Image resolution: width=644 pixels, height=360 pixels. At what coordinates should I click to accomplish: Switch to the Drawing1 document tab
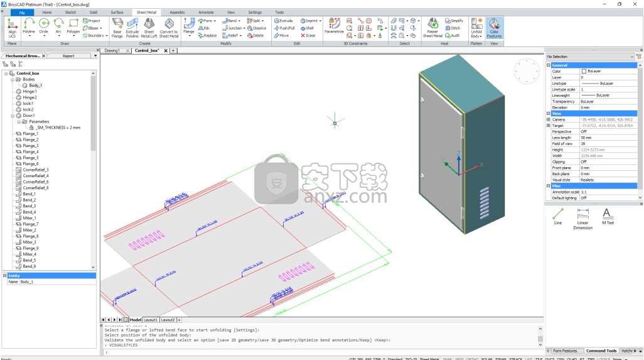point(112,50)
